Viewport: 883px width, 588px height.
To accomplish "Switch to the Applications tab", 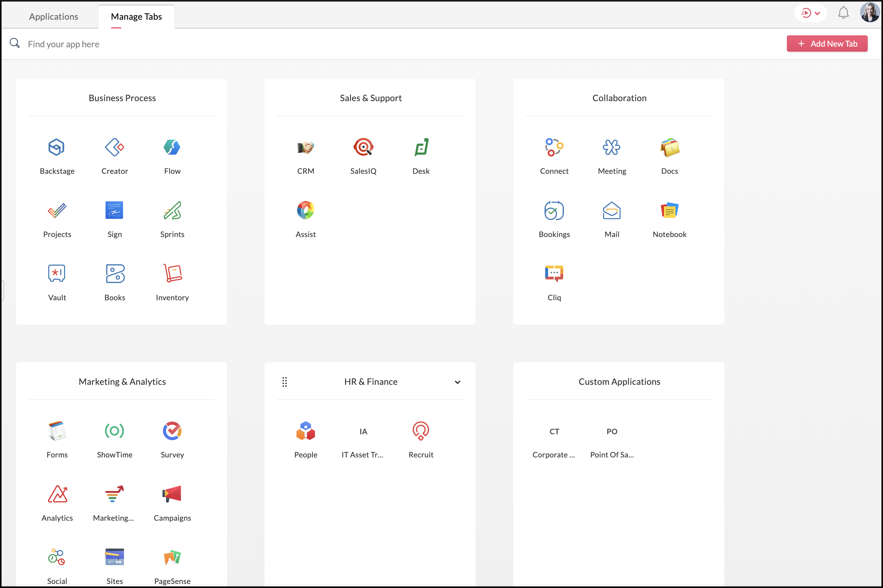I will coord(54,17).
